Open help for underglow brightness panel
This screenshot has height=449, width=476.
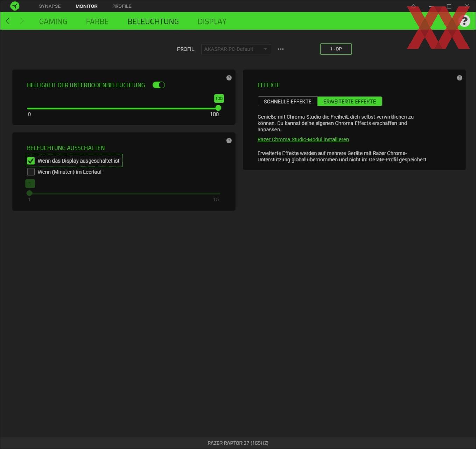coord(229,78)
